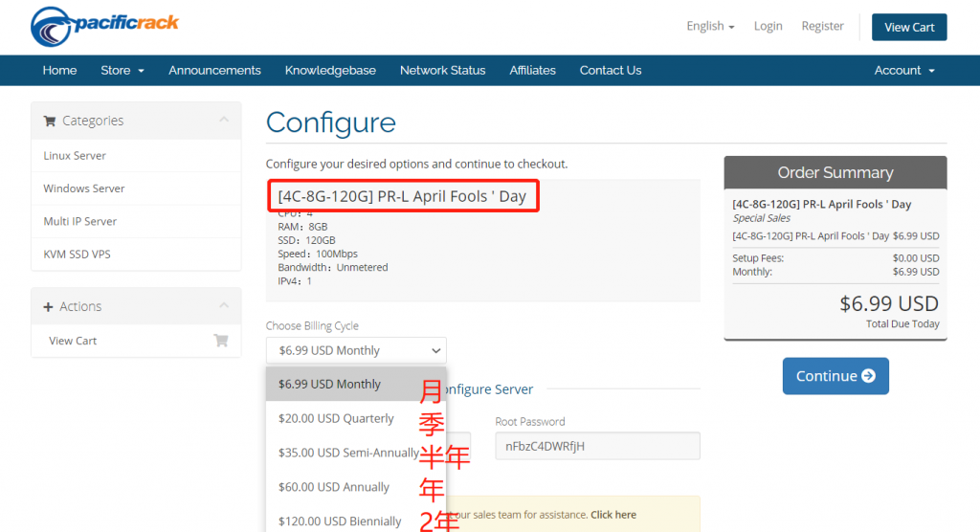Click the cart icon beside View Cart
980x532 pixels.
(221, 341)
